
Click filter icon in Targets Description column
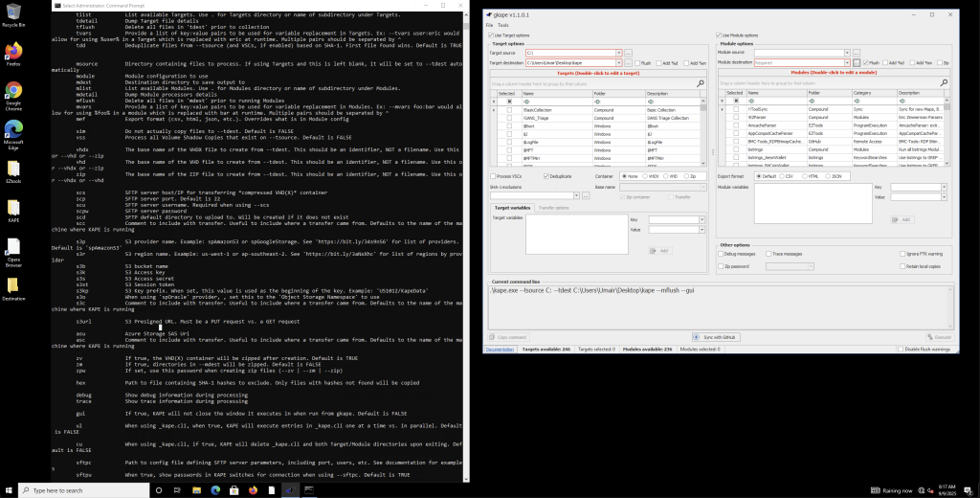pos(650,102)
